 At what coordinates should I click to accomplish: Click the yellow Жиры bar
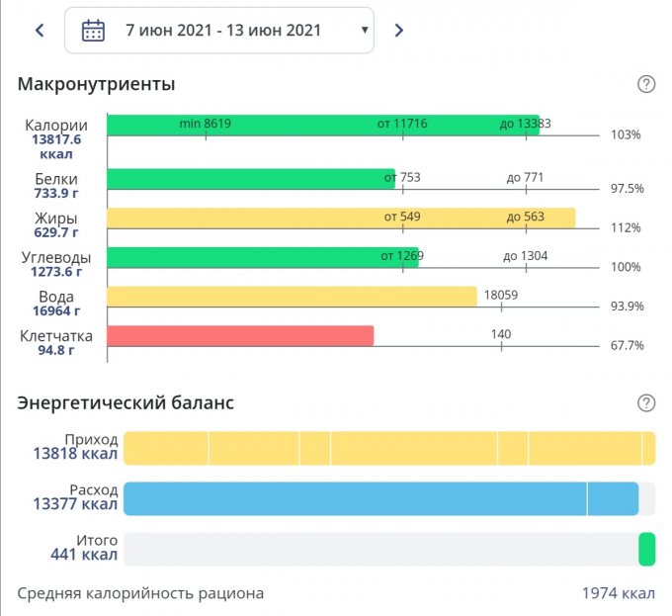340,218
